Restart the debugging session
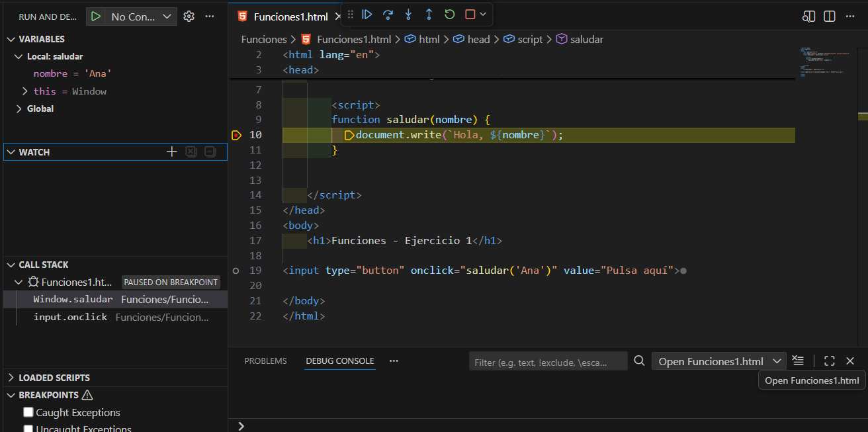Screen dimensions: 868x432 [x=450, y=15]
